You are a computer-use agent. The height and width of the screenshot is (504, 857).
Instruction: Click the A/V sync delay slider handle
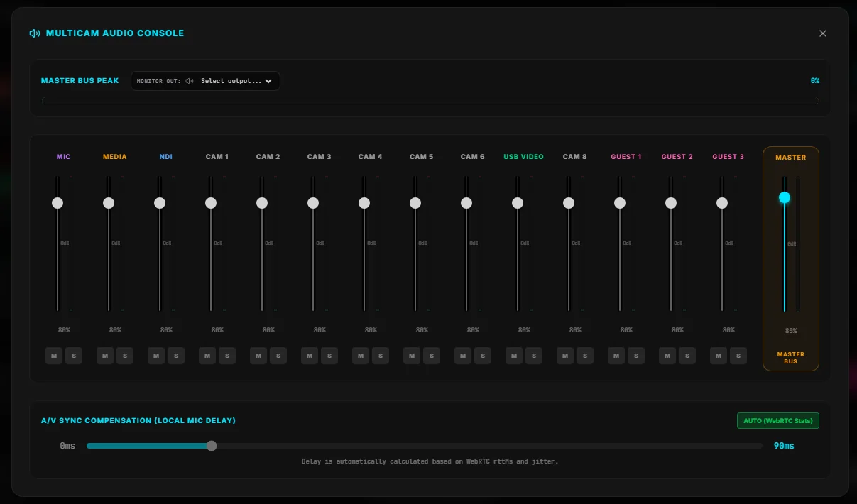coord(212,446)
